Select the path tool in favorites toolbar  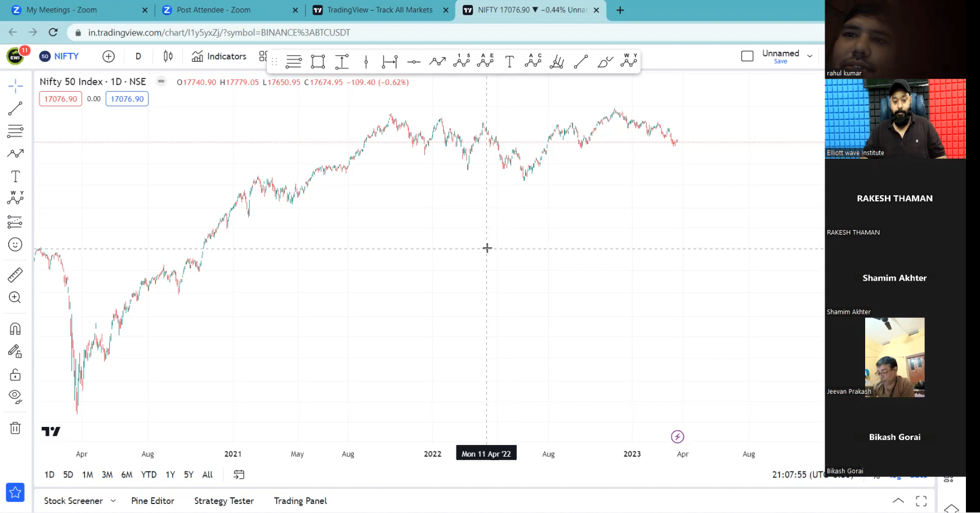point(437,61)
